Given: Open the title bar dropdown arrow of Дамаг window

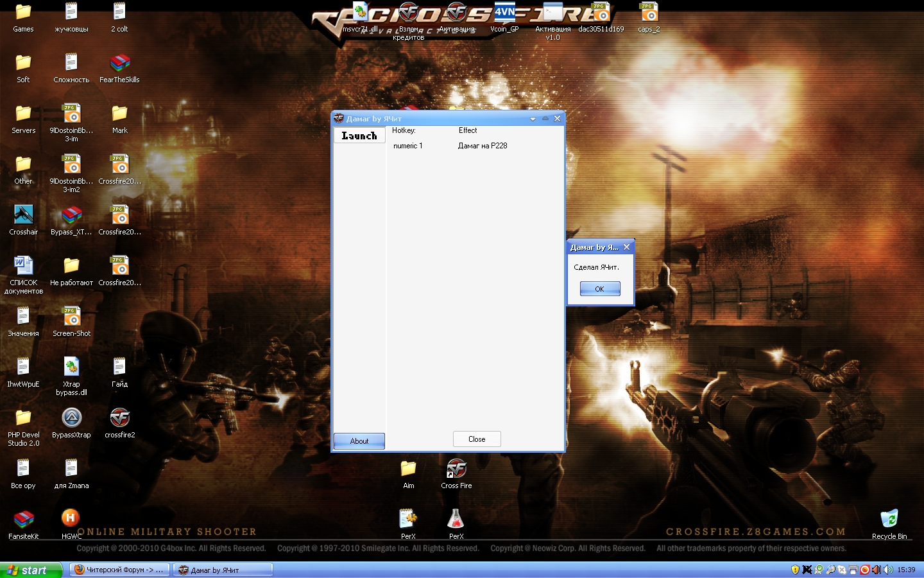Looking at the screenshot, I should (x=533, y=119).
